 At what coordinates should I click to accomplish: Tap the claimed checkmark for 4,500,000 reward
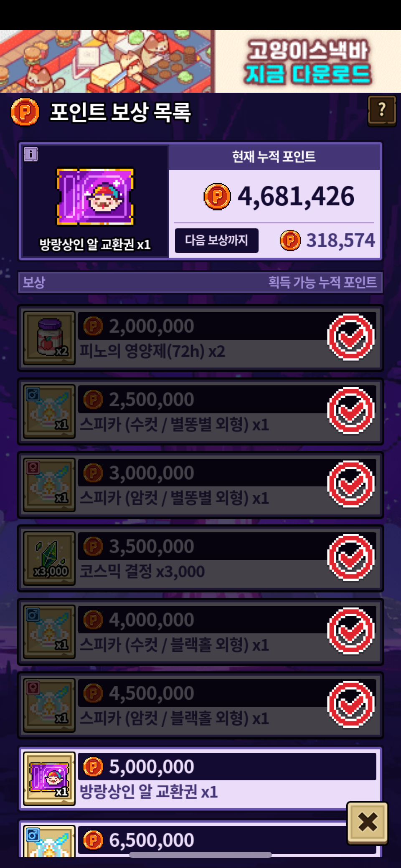[x=351, y=705]
